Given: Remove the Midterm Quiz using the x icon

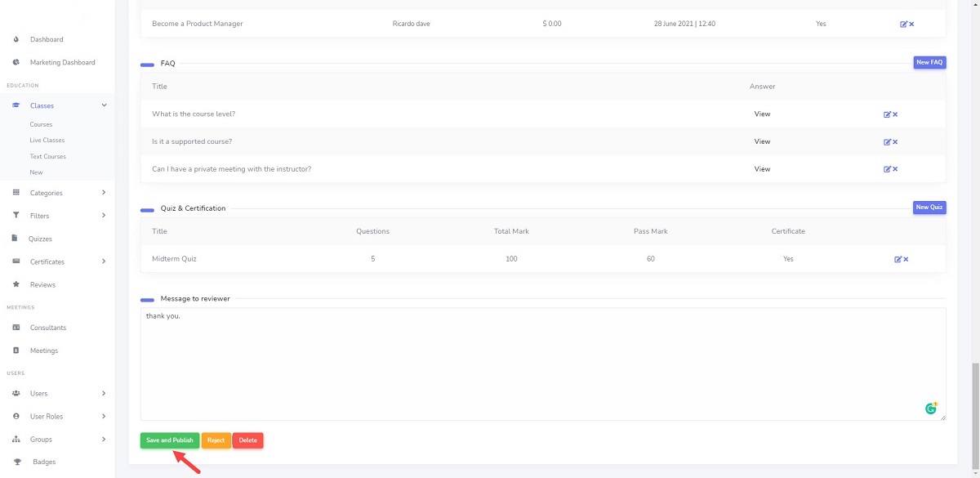Looking at the screenshot, I should (x=906, y=259).
